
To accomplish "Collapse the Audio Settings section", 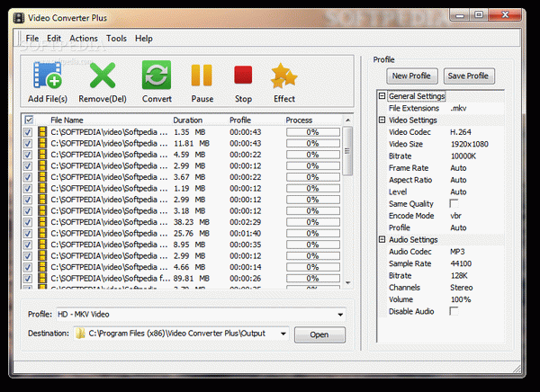I will click(x=382, y=239).
